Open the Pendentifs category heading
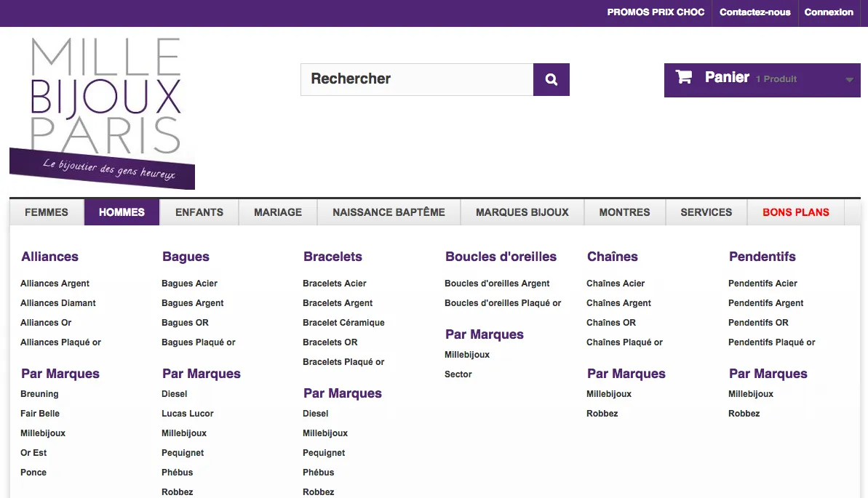The width and height of the screenshot is (868, 498). coord(763,257)
